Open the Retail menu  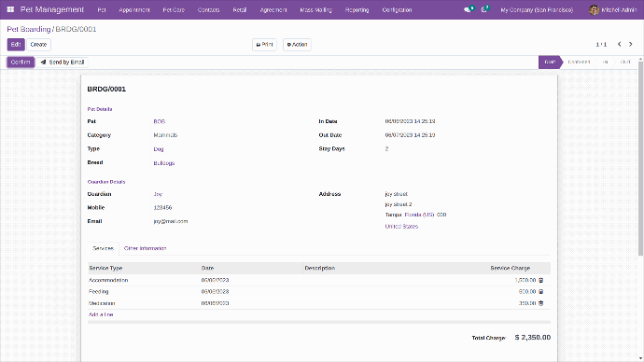(240, 10)
